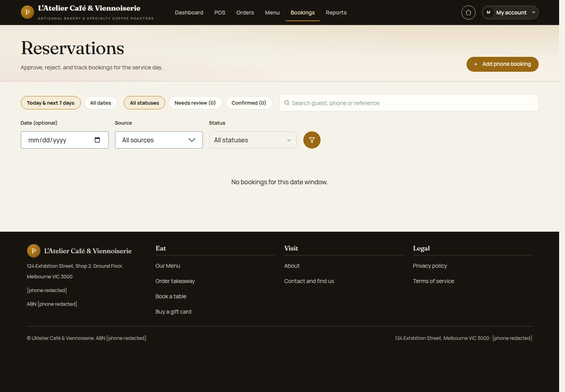Open the About footer link
This screenshot has width=565, height=392.
292,266
